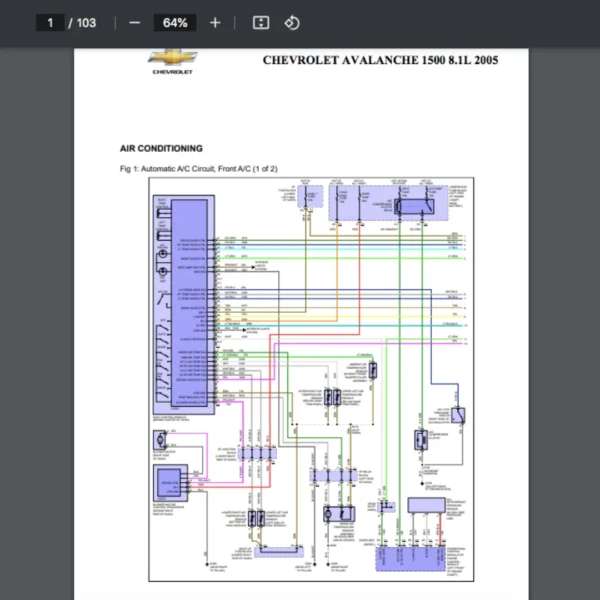The height and width of the screenshot is (600, 600).
Task: Select the current page number field
Action: pos(50,22)
